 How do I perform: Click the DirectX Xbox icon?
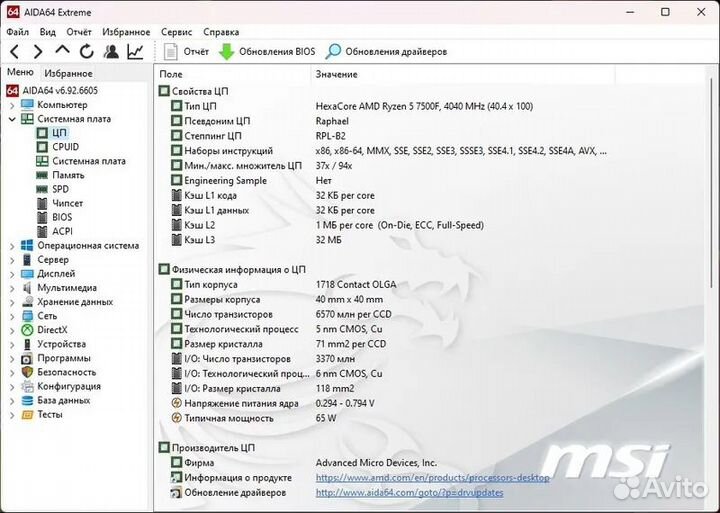coord(28,330)
